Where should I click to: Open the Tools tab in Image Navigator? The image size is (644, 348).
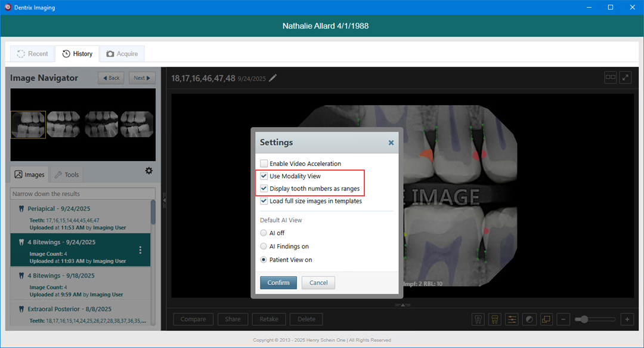[x=66, y=175]
